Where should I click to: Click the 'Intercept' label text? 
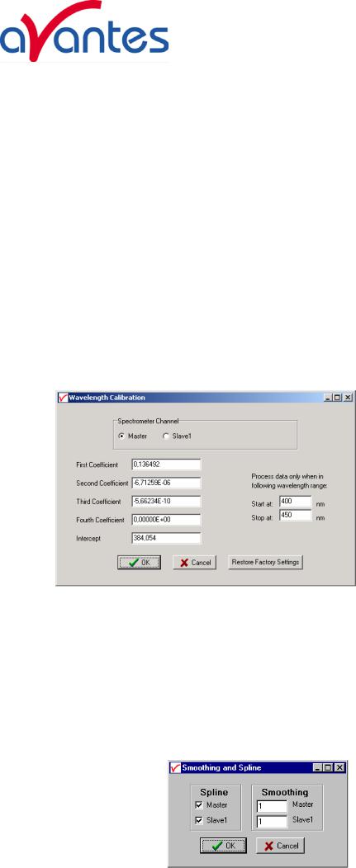pos(87,538)
